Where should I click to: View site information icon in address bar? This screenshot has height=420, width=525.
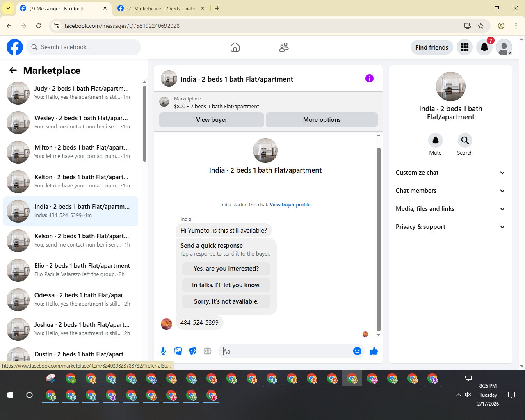pos(57,26)
